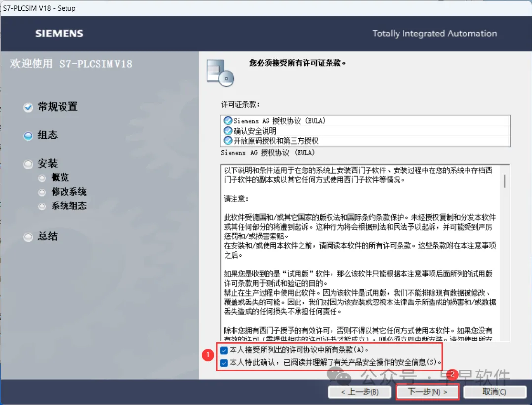This screenshot has width=532, height=405.
Task: Click the 您必须接受所有许可证条款 heading
Action: click(298, 63)
